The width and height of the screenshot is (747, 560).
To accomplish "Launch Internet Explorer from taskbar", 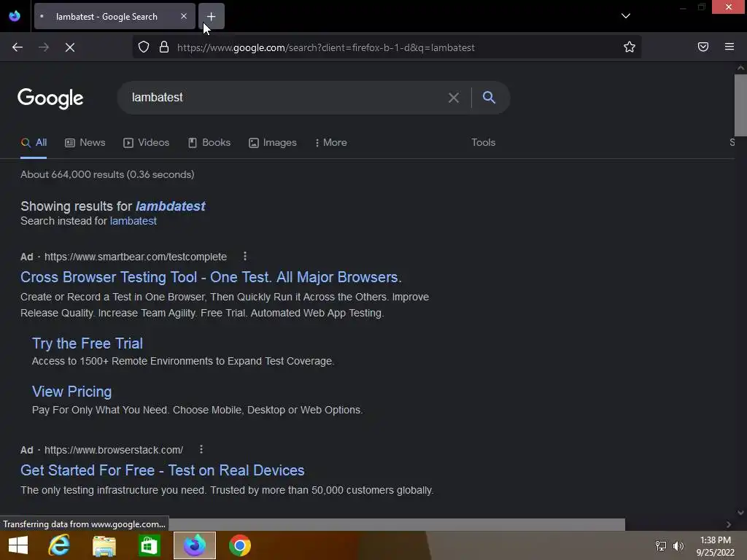I will coord(59,545).
